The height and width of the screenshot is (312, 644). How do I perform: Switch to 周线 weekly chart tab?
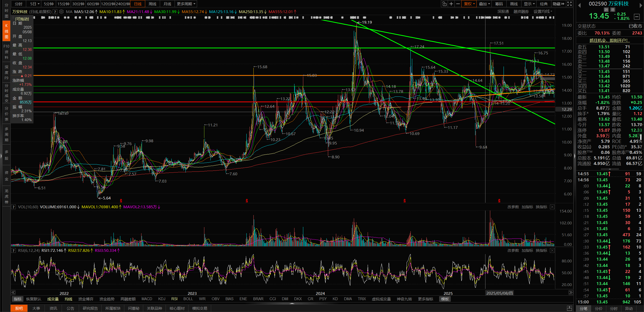click(153, 4)
